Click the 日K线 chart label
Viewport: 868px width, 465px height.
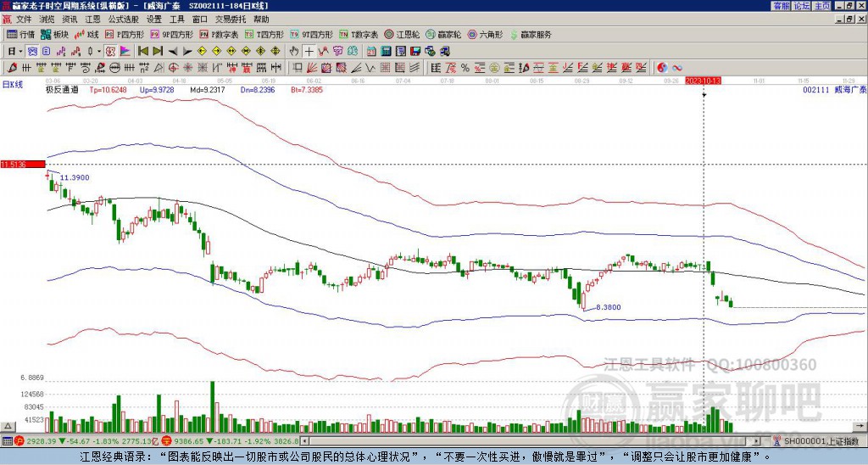click(12, 85)
